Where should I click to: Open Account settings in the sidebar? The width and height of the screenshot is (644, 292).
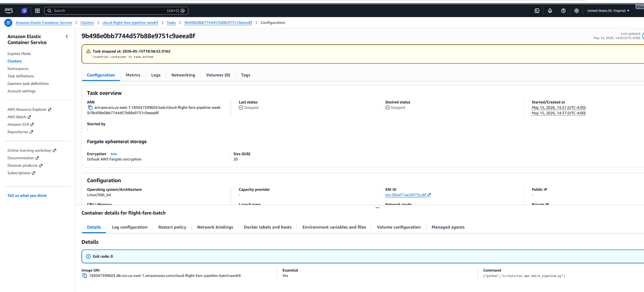22,91
